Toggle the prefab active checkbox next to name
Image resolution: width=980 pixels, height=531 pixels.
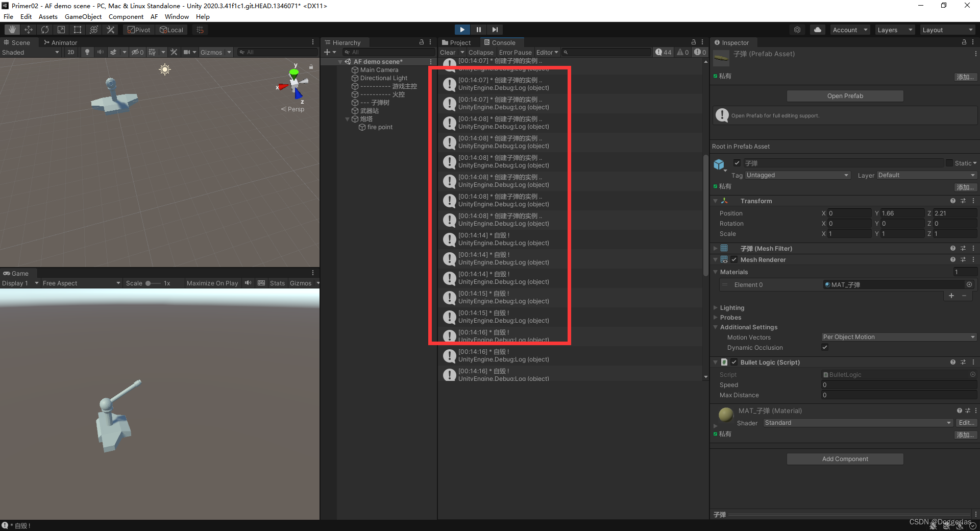coord(737,163)
